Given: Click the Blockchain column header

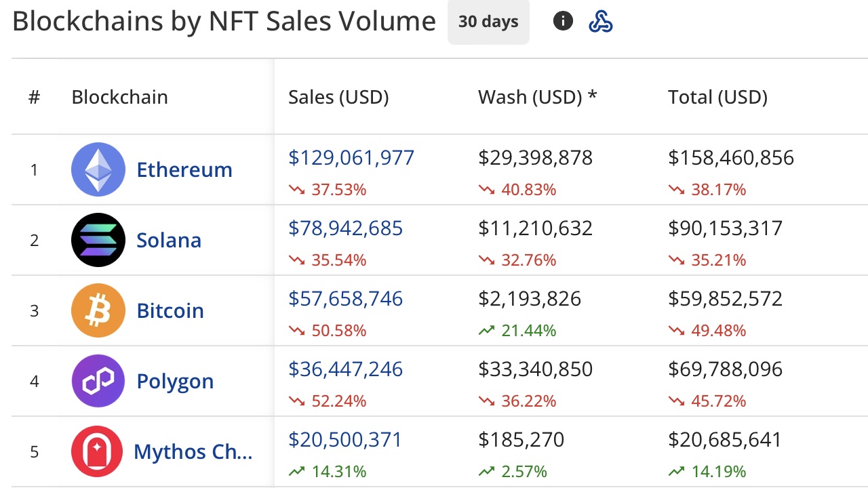Looking at the screenshot, I should tap(119, 97).
